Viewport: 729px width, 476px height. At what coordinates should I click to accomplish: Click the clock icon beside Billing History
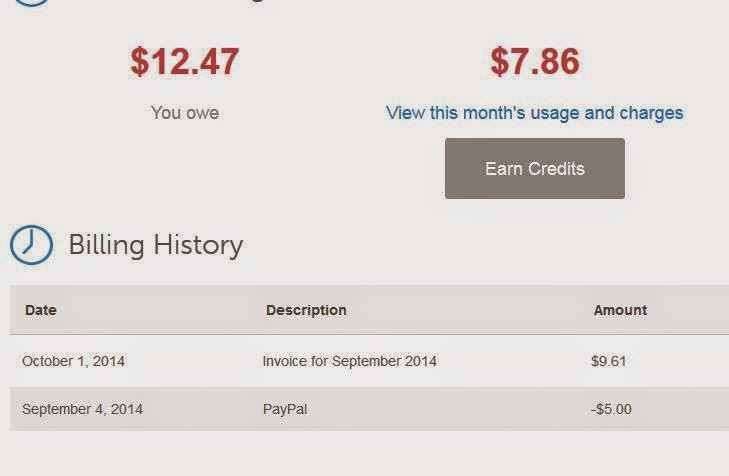[x=31, y=245]
